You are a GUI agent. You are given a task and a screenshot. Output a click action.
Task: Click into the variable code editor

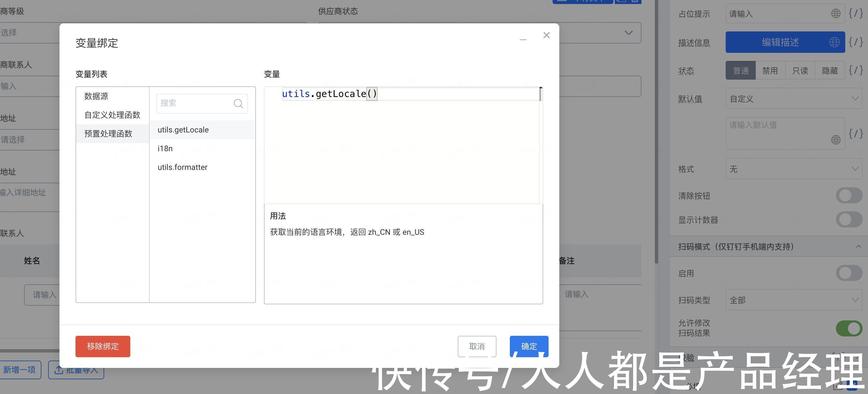(403, 145)
